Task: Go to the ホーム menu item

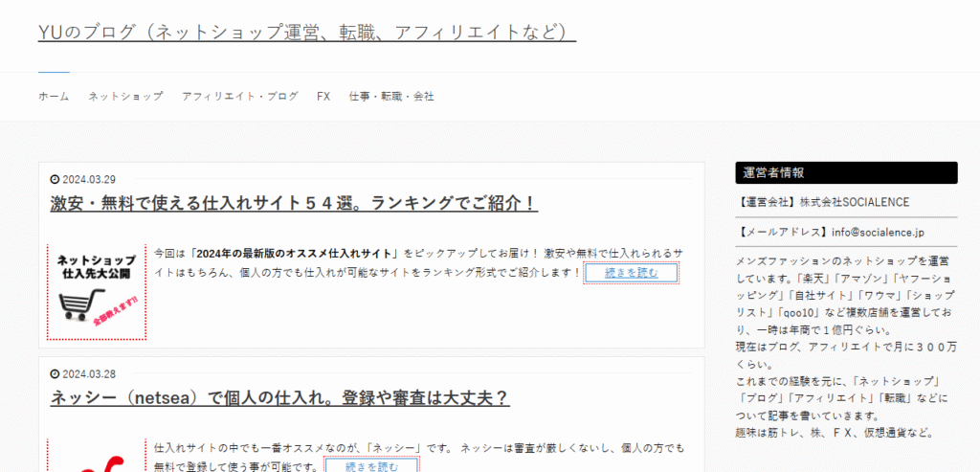Action: 54,97
